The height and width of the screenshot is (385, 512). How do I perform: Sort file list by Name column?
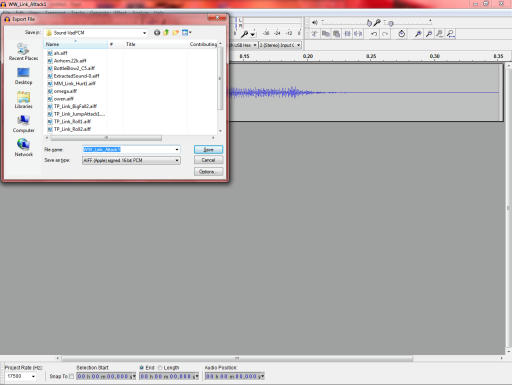tap(76, 44)
